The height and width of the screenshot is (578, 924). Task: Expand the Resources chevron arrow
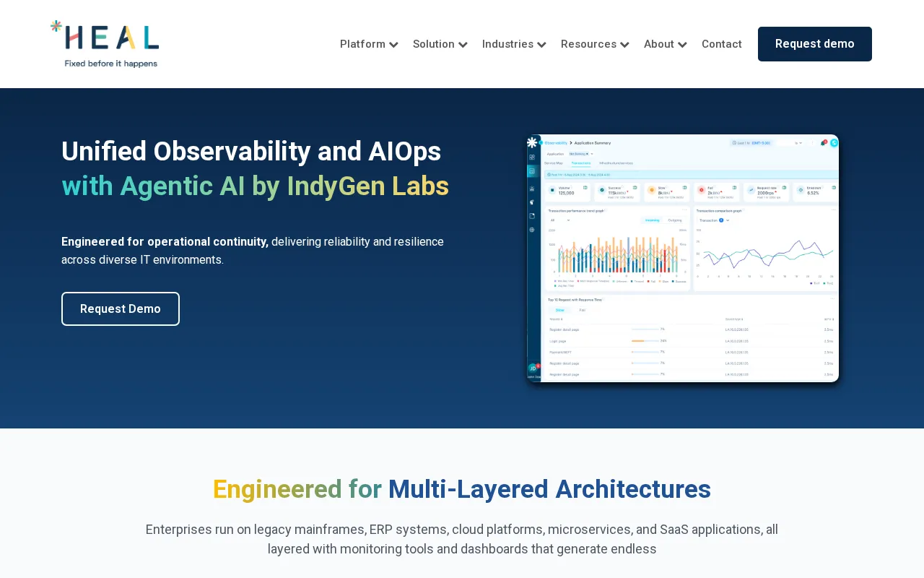coord(624,45)
